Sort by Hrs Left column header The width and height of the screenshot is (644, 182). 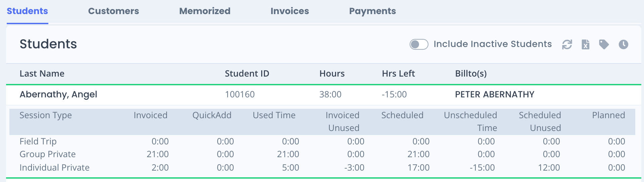[399, 74]
